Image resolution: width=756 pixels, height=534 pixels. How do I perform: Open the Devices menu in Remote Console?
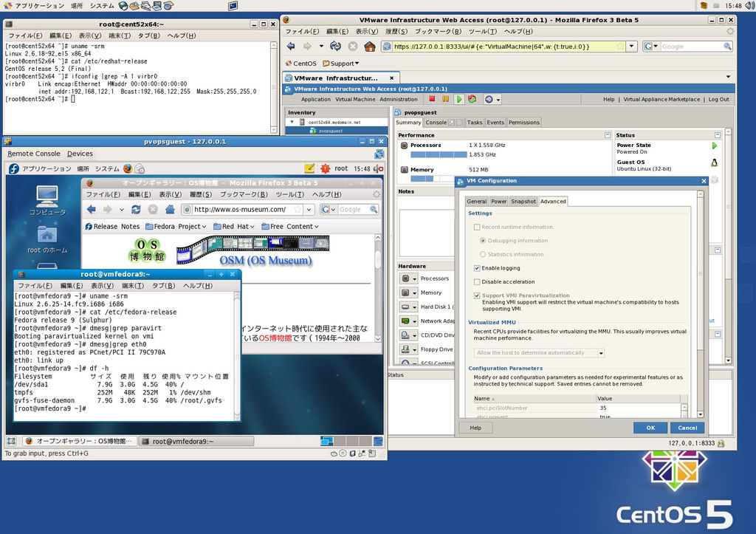click(x=80, y=154)
